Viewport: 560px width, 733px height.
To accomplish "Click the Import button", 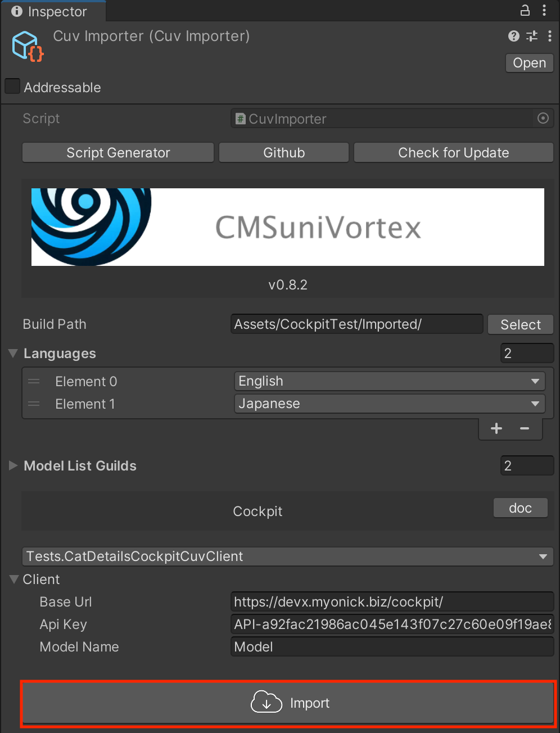I will coord(288,703).
